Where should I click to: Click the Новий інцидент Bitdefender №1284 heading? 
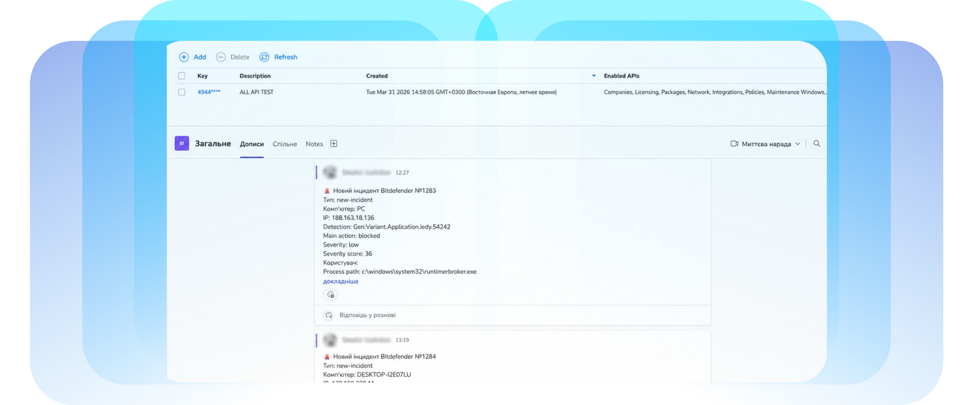(384, 356)
